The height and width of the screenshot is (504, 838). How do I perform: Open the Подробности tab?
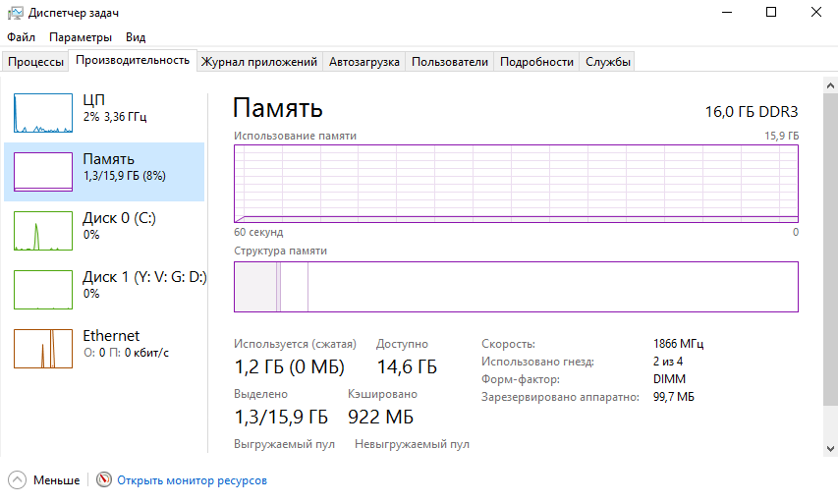coord(536,62)
